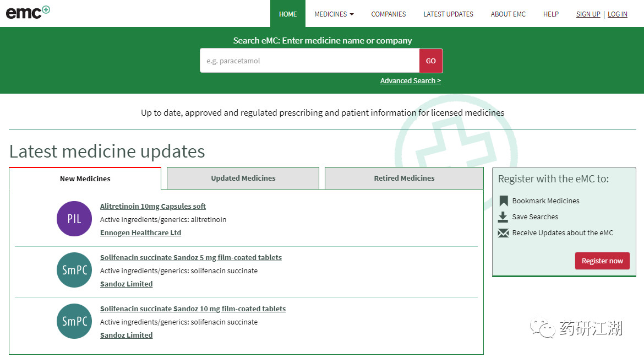Open SmPC badge for Solifenacin 5 mg
The width and height of the screenshot is (644, 357).
(x=74, y=270)
